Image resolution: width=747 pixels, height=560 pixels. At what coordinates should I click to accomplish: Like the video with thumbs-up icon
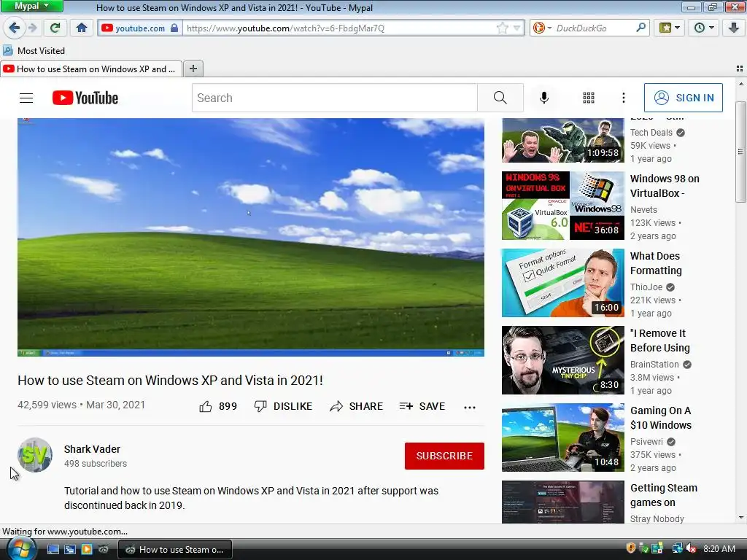[x=206, y=407]
